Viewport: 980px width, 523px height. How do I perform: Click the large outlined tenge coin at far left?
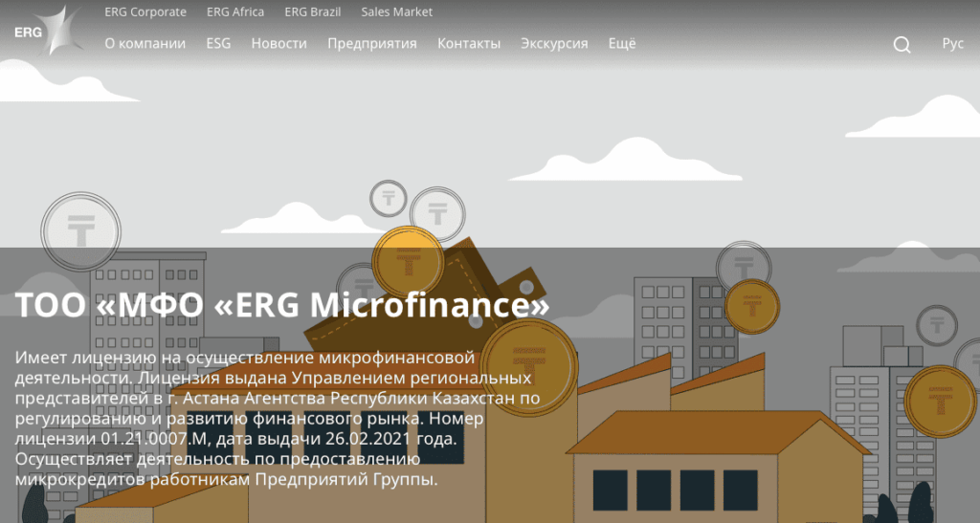click(80, 231)
